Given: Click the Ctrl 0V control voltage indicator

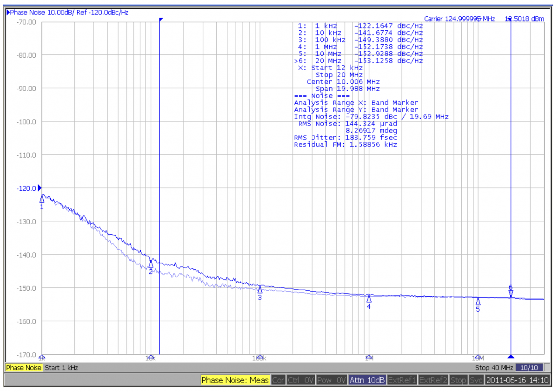Looking at the screenshot, I should point(300,380).
